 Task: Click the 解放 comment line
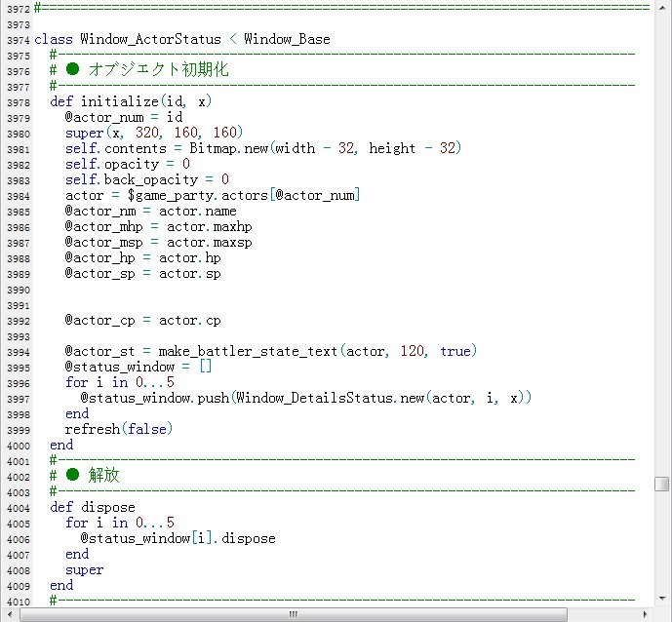point(85,476)
